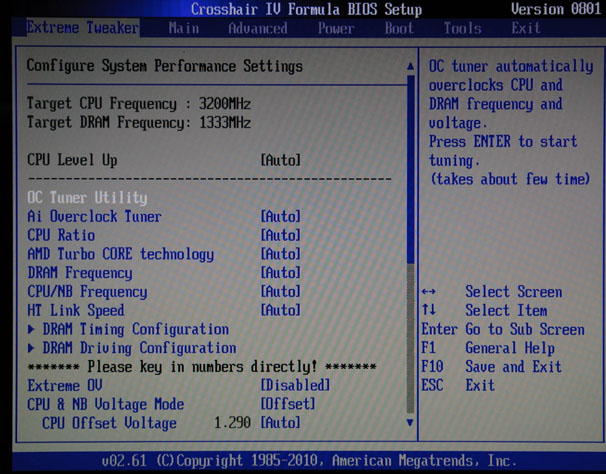This screenshot has height=474, width=606.
Task: Change CPU & NB Voltage Mode [Offset]
Action: click(x=288, y=404)
